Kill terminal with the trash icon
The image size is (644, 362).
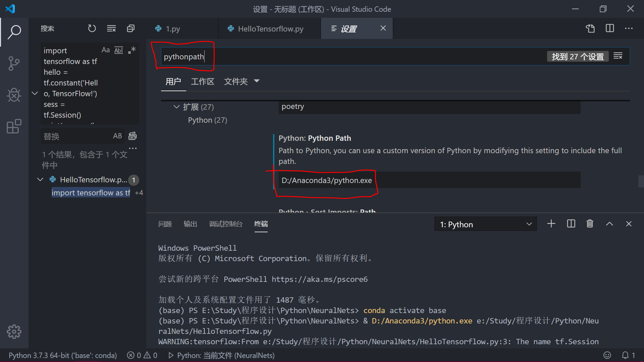[x=590, y=224]
